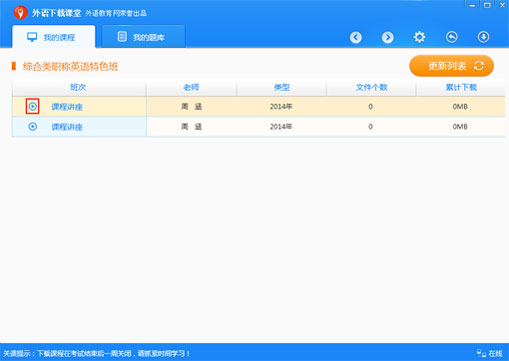The width and height of the screenshot is (509, 361).
Task: Sort by the 类型 column header
Action: 281,87
